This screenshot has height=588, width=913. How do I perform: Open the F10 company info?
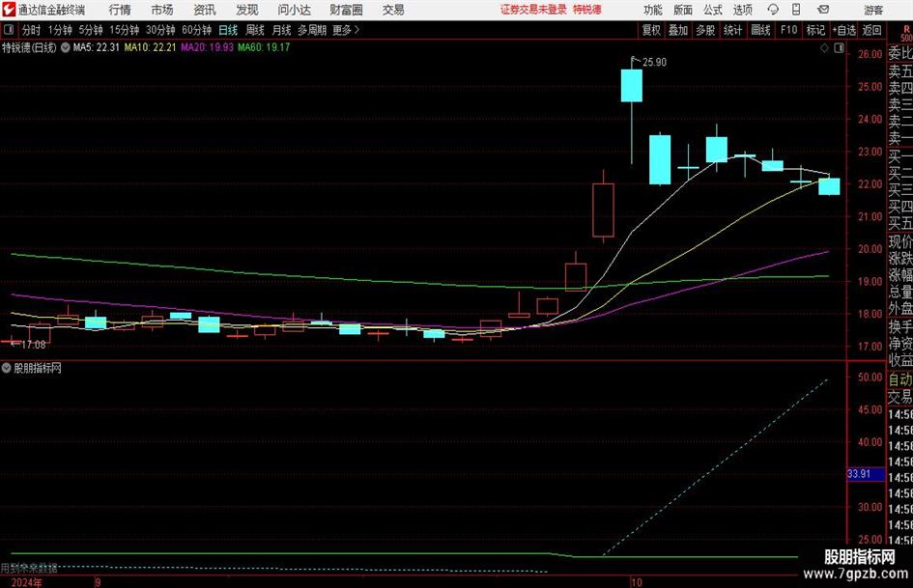(x=789, y=30)
